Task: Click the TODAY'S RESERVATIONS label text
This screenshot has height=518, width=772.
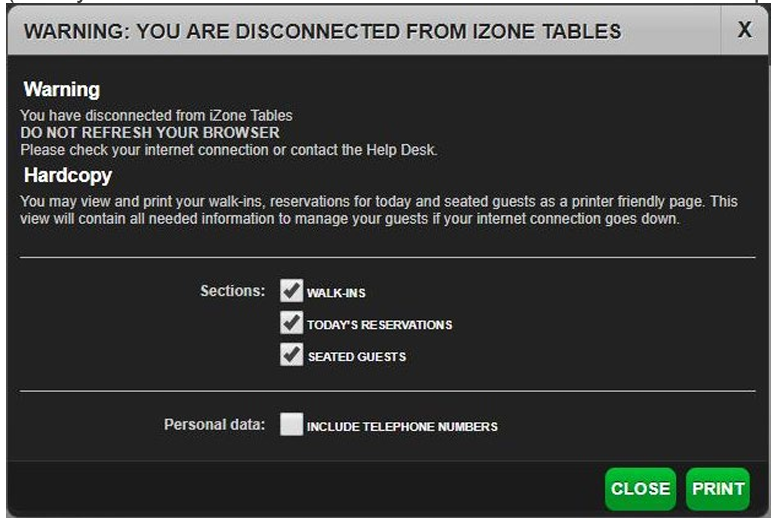Action: coord(379,325)
